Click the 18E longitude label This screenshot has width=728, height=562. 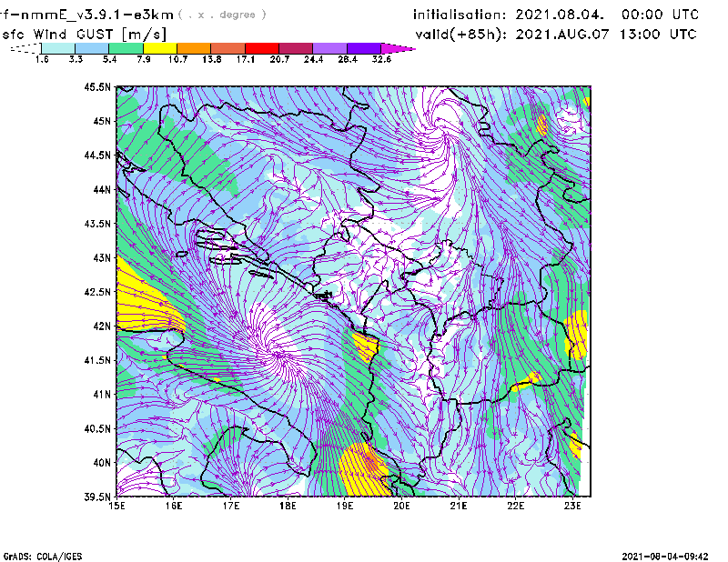(x=288, y=506)
